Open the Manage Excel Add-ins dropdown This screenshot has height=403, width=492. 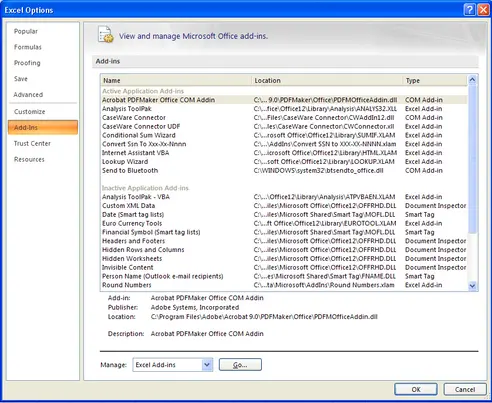[207, 365]
